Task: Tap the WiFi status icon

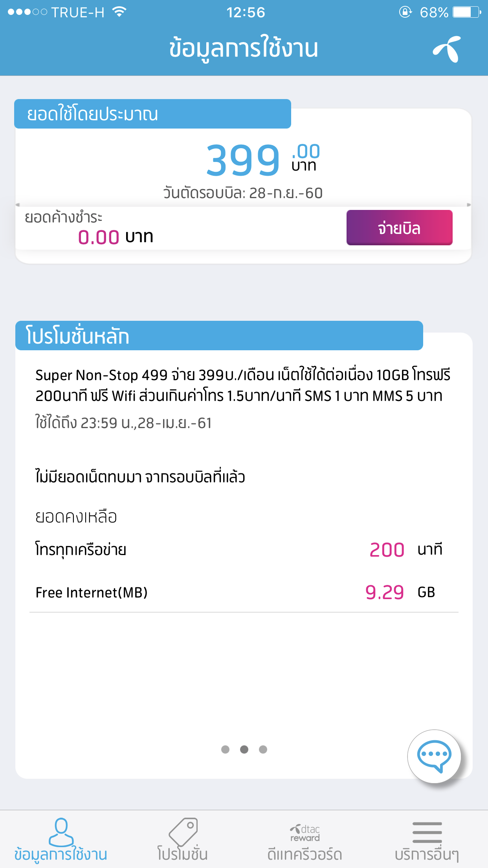Action: pos(119,12)
